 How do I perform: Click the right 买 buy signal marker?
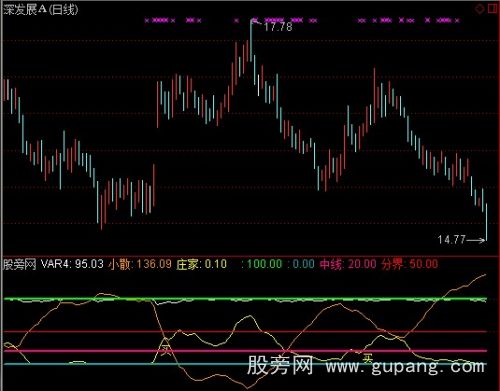click(367, 359)
